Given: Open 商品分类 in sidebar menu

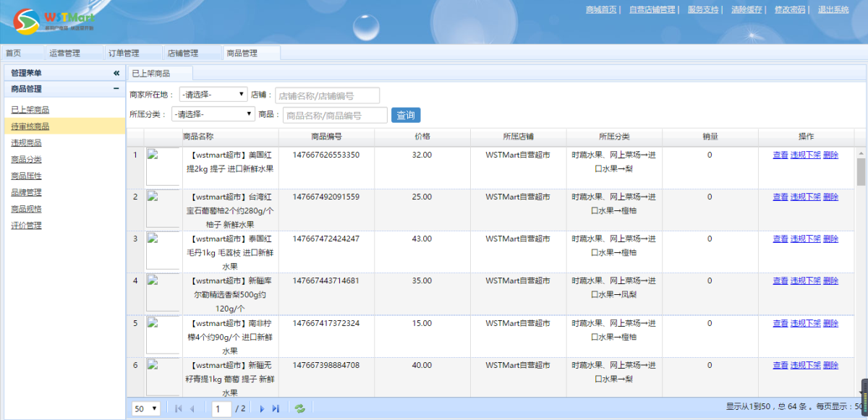Looking at the screenshot, I should click(26, 159).
